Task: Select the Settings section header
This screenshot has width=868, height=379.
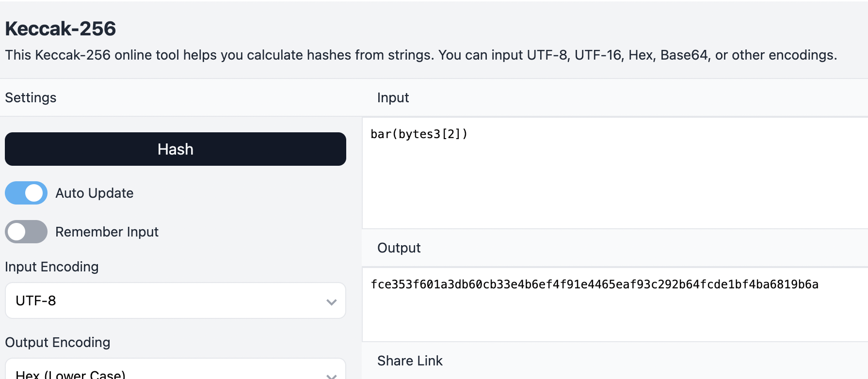Action: point(31,97)
